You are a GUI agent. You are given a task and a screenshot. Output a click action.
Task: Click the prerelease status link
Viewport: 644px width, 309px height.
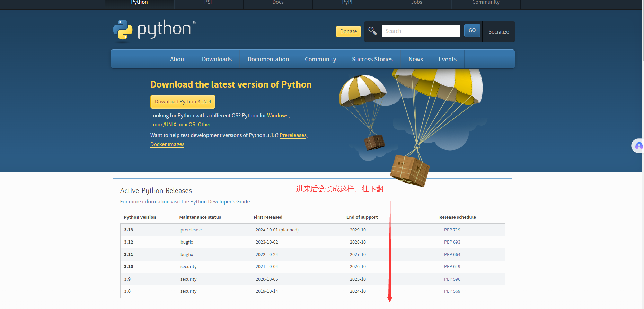click(x=191, y=230)
